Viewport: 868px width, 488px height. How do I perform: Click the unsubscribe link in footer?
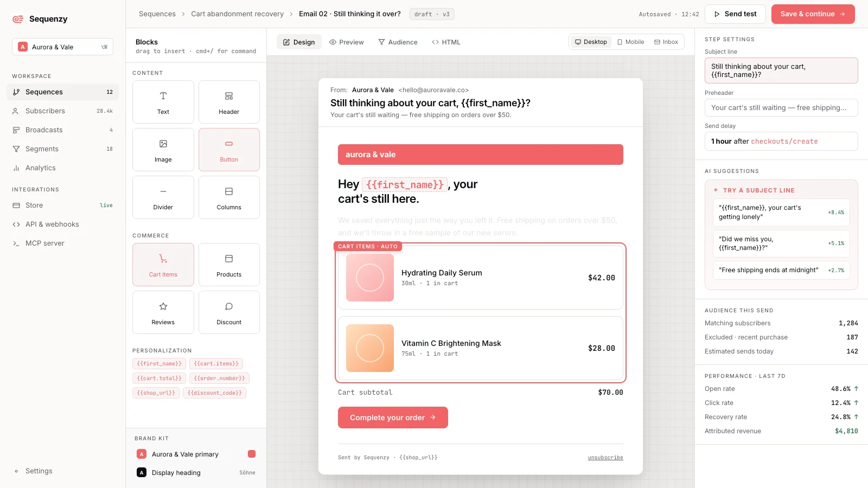click(x=605, y=458)
